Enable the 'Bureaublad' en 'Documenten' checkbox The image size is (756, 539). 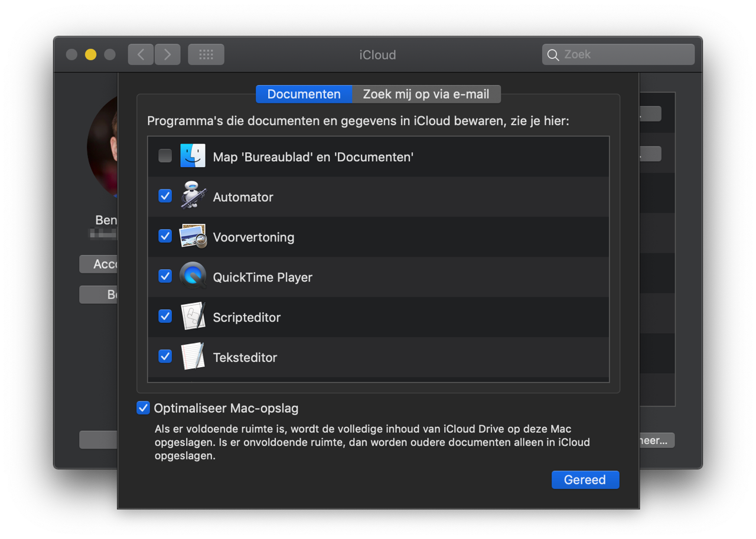(165, 156)
